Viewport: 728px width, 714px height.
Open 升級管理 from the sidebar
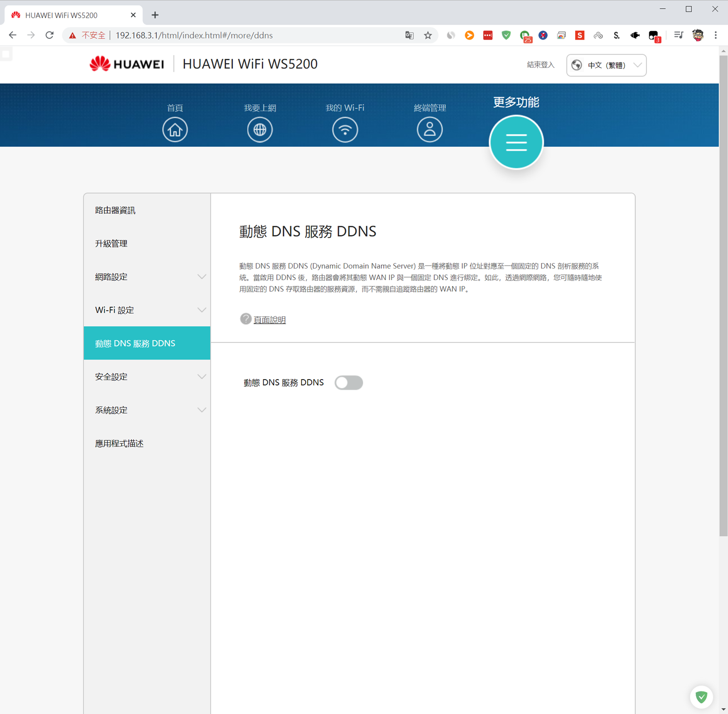(111, 243)
